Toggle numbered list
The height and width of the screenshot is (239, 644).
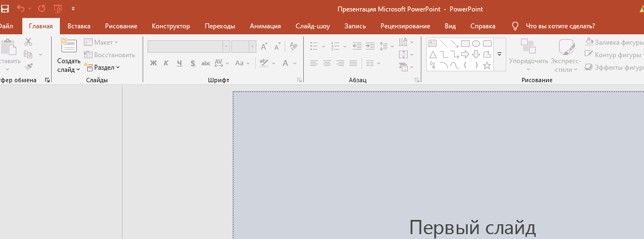(335, 46)
